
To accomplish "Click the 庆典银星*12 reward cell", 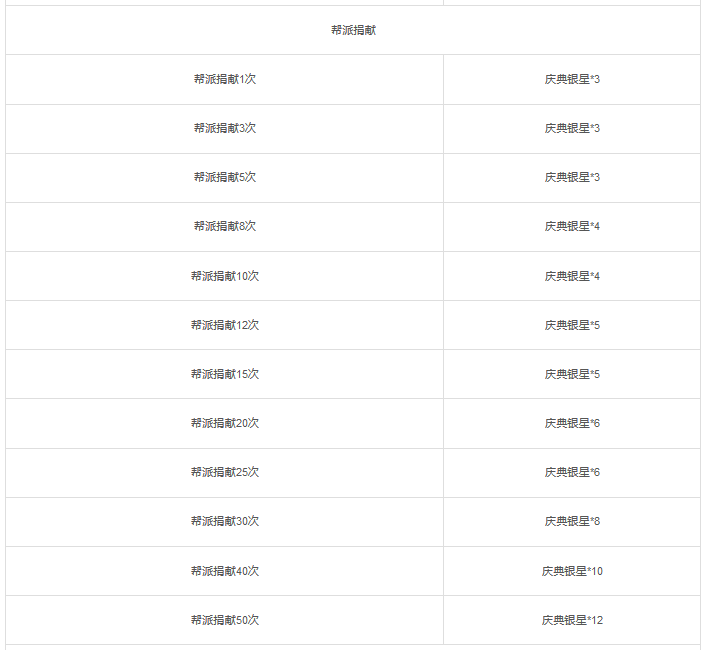I will coord(572,620).
